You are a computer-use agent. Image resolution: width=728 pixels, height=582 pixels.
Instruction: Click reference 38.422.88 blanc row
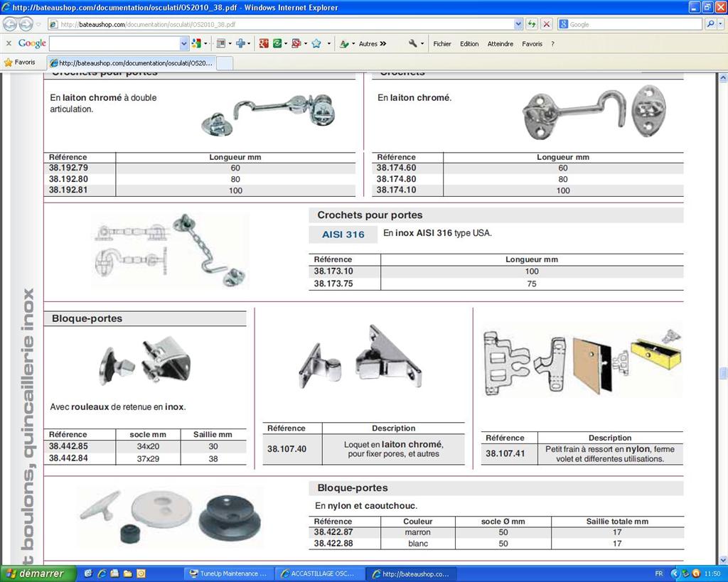[496, 544]
